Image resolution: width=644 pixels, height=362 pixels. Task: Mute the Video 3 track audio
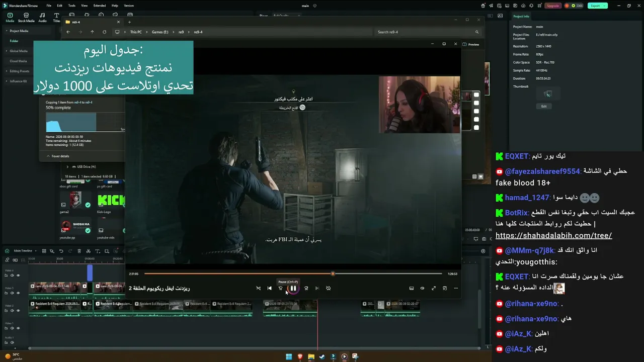click(x=13, y=293)
